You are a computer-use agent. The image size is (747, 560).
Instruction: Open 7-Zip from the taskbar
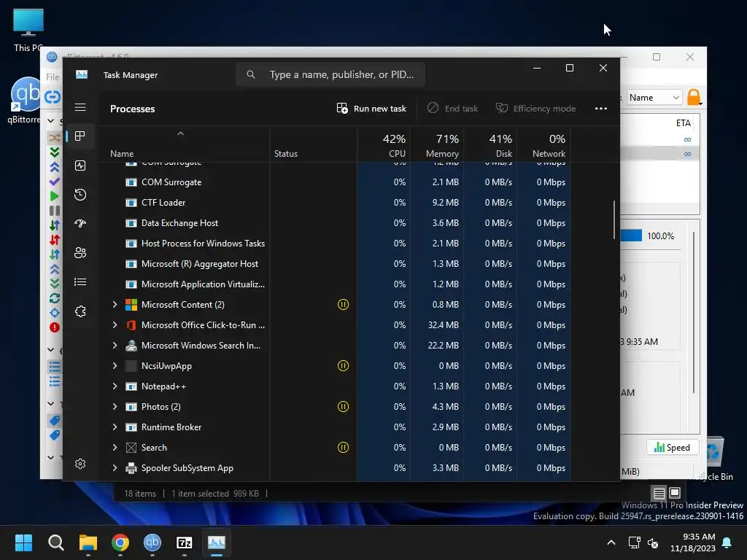click(185, 542)
